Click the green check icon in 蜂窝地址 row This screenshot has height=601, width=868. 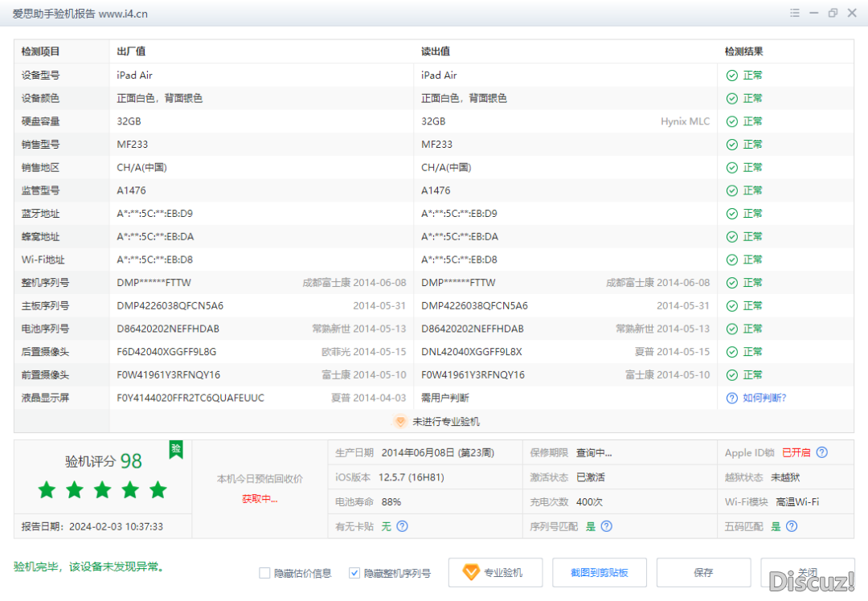pos(732,237)
